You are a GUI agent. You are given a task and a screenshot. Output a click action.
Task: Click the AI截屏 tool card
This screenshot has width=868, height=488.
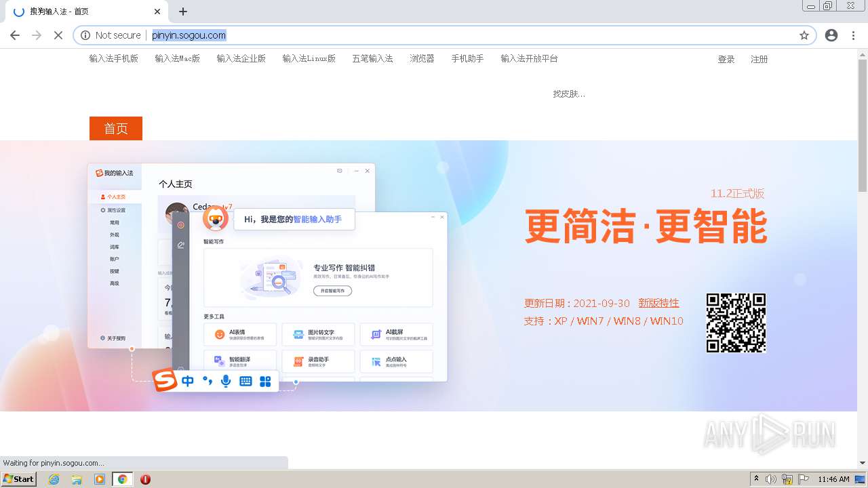tap(396, 335)
